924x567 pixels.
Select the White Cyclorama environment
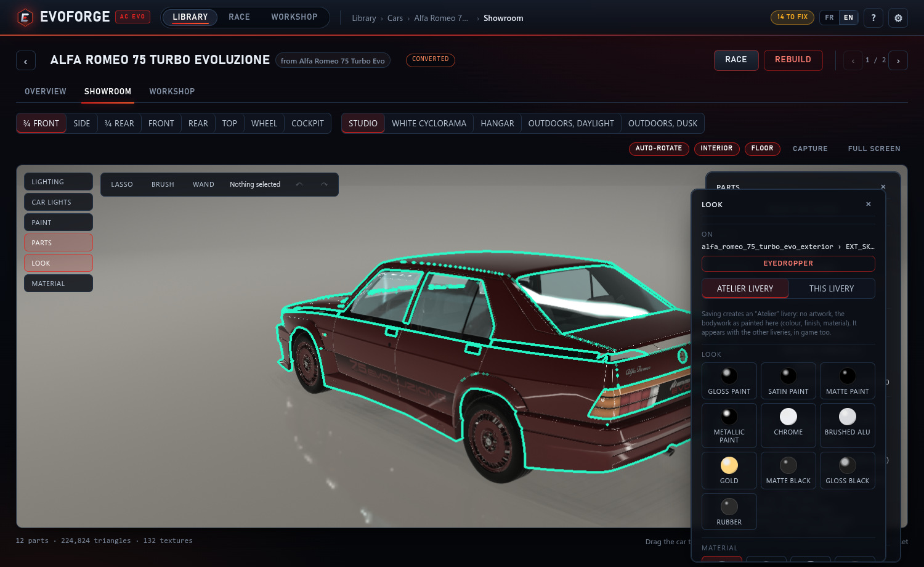coord(429,123)
